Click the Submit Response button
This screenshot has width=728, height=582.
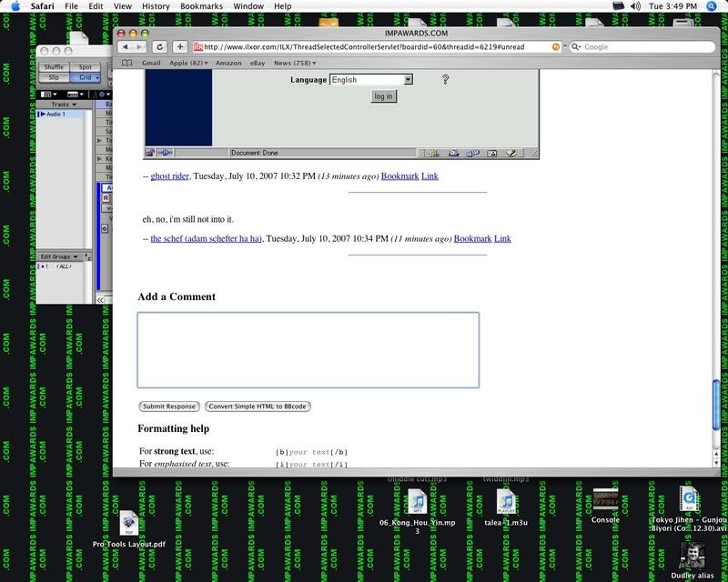(x=168, y=406)
